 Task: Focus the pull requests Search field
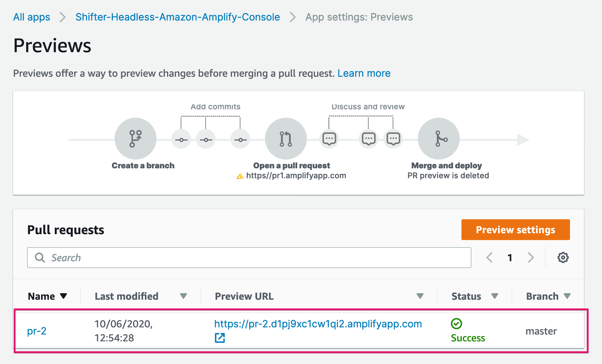click(249, 257)
